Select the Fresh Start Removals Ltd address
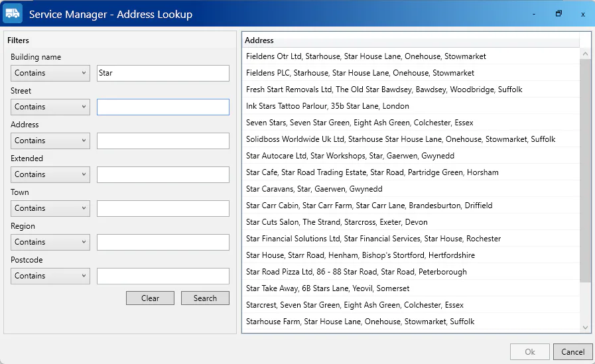595x364 pixels. [x=411, y=90]
